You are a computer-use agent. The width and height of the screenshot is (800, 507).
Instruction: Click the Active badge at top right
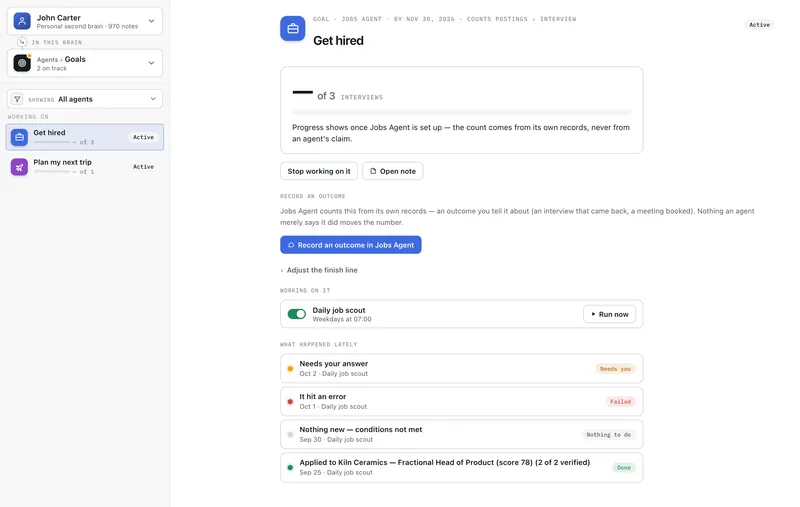tap(759, 24)
